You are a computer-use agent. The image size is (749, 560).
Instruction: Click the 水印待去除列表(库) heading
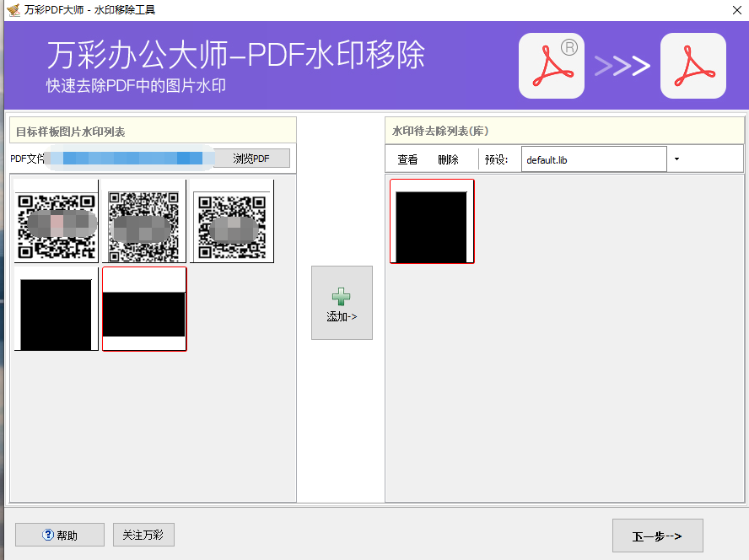(x=440, y=132)
